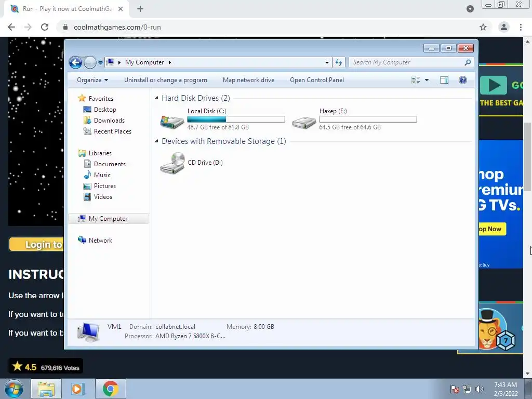Open Windows Explorer from the taskbar
This screenshot has width=532, height=399.
(46, 389)
